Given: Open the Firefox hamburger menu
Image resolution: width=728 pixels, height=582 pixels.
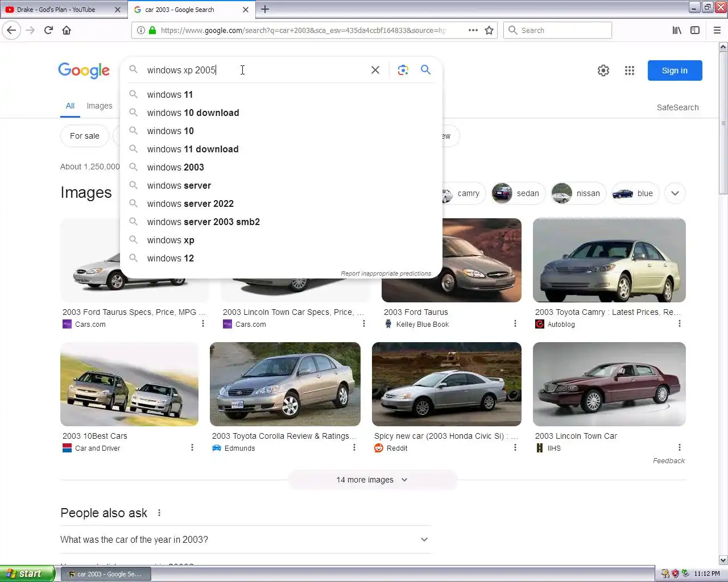Looking at the screenshot, I should coord(717,30).
